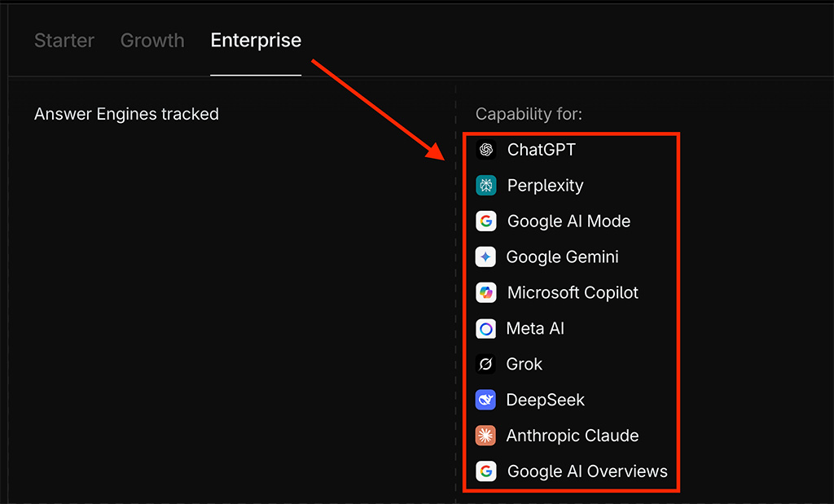
Task: Click the Microsoft Copilot icon
Action: click(x=486, y=292)
